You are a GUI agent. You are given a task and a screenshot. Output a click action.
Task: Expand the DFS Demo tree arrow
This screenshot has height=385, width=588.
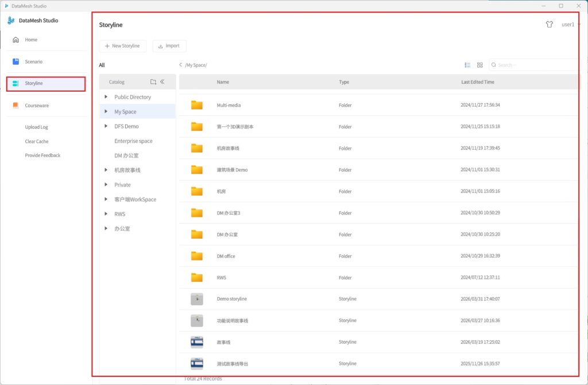coord(106,126)
